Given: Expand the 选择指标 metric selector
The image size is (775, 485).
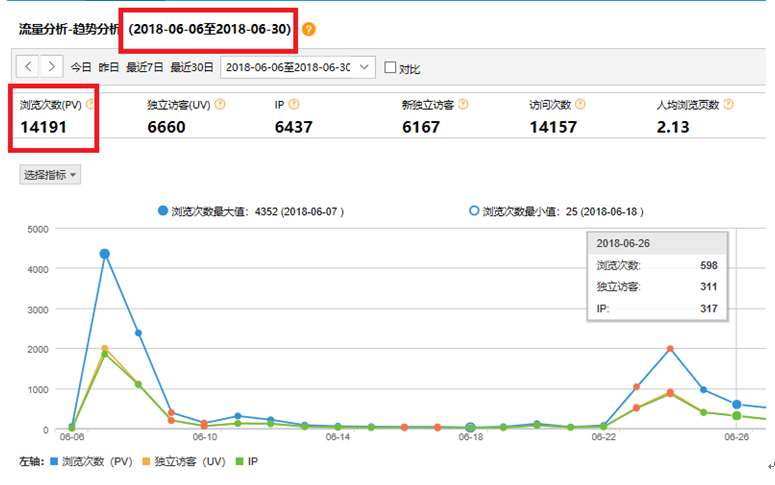Looking at the screenshot, I should [x=50, y=175].
